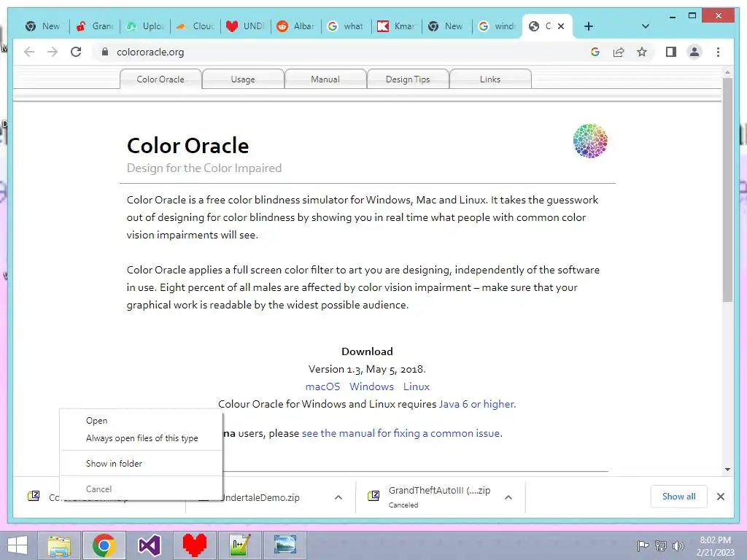Open Notepad++ from the taskbar

(239, 545)
